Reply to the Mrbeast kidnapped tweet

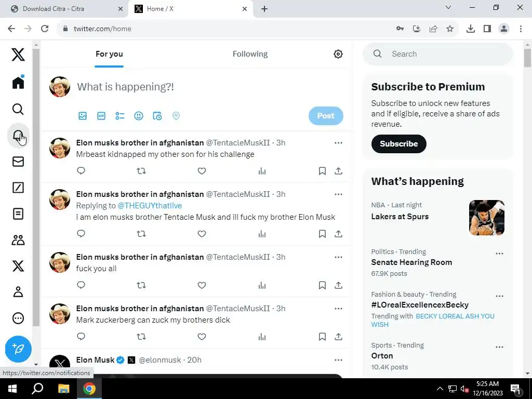(81, 170)
